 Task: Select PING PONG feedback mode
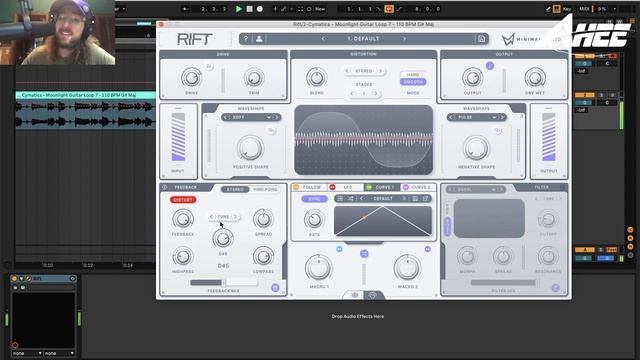pos(265,189)
